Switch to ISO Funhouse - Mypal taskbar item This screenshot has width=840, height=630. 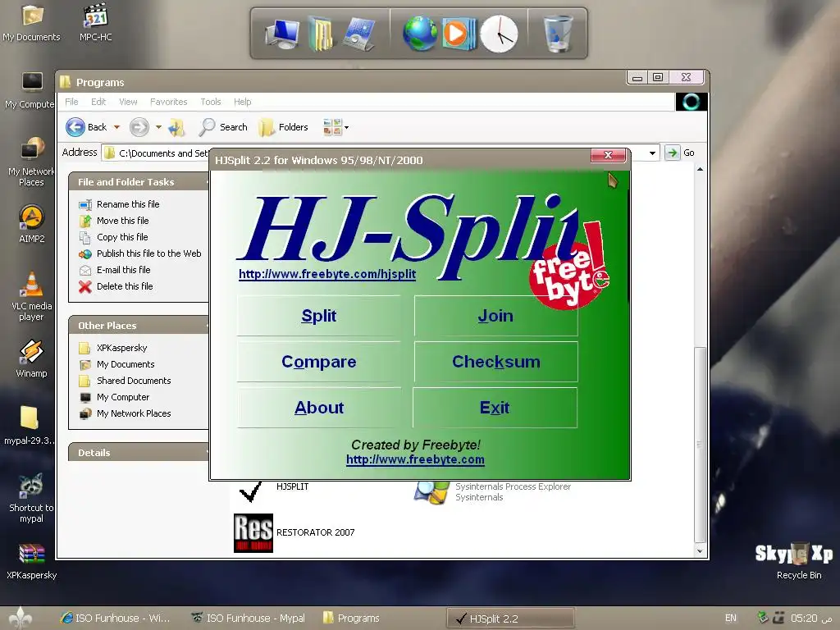click(248, 619)
